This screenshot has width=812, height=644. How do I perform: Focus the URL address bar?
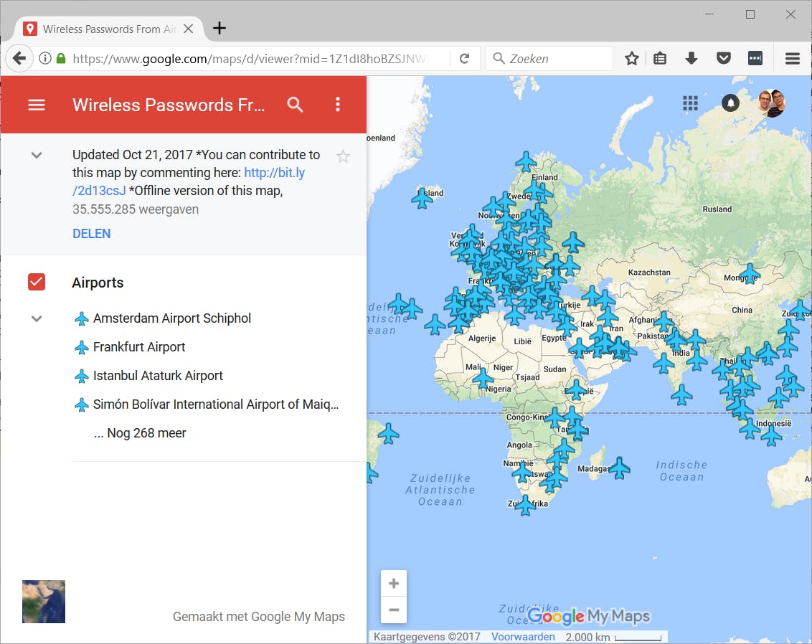click(249, 59)
